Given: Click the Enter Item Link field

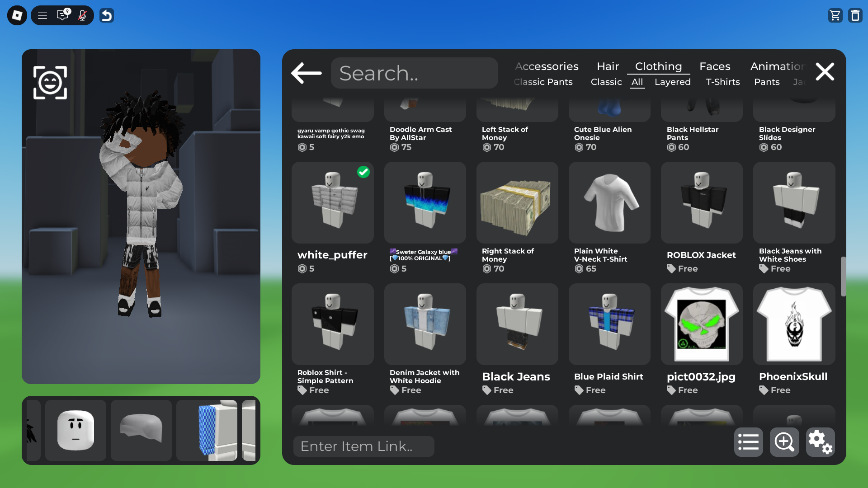Looking at the screenshot, I should (x=363, y=446).
